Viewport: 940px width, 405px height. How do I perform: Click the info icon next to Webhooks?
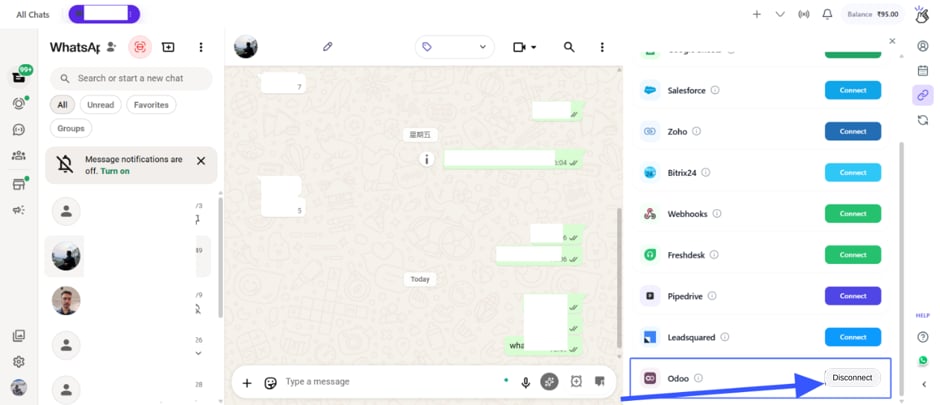pyautogui.click(x=717, y=214)
